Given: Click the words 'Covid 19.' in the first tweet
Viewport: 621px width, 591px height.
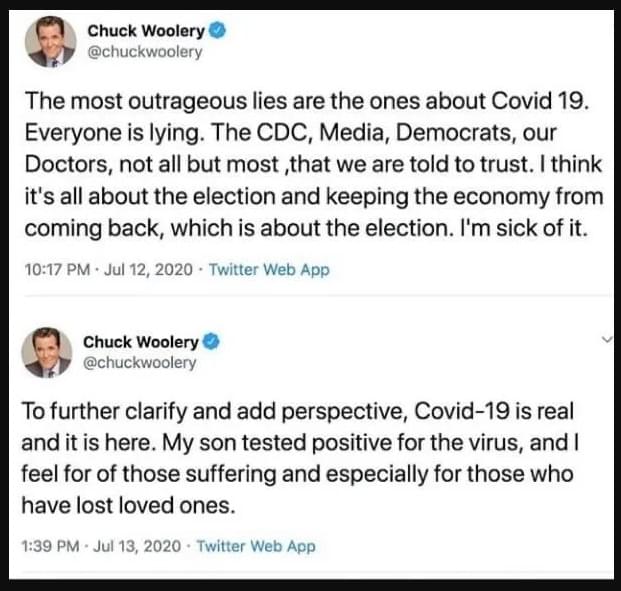Looking at the screenshot, I should pyautogui.click(x=541, y=101).
